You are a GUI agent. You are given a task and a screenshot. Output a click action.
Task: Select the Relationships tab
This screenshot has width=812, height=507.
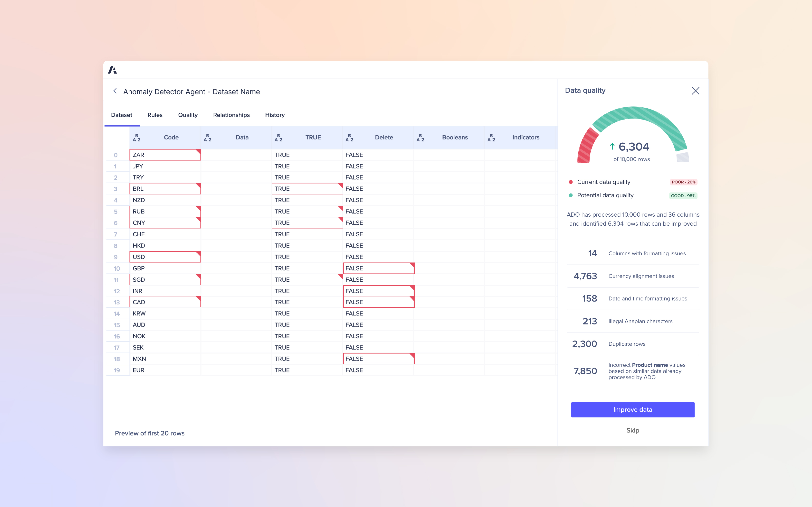(231, 115)
